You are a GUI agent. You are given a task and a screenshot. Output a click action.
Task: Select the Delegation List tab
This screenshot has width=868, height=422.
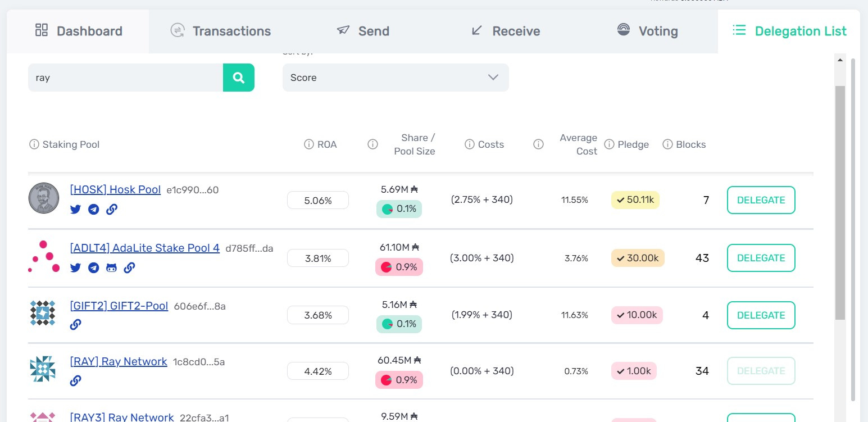tap(789, 31)
